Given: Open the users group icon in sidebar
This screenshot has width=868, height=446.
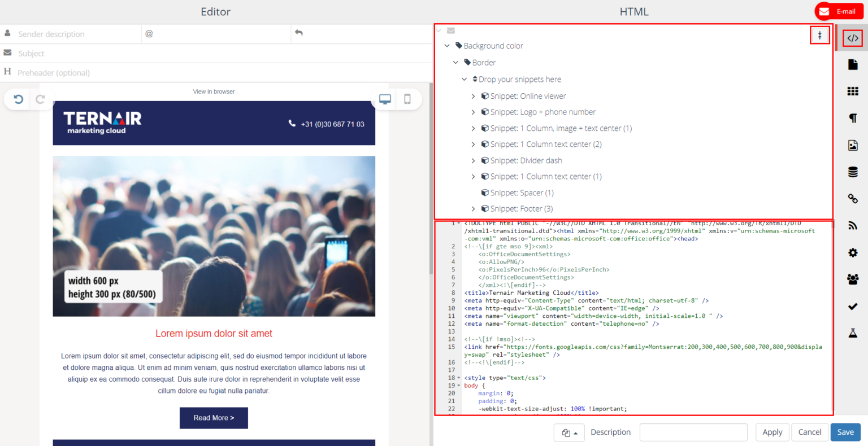Looking at the screenshot, I should [853, 279].
